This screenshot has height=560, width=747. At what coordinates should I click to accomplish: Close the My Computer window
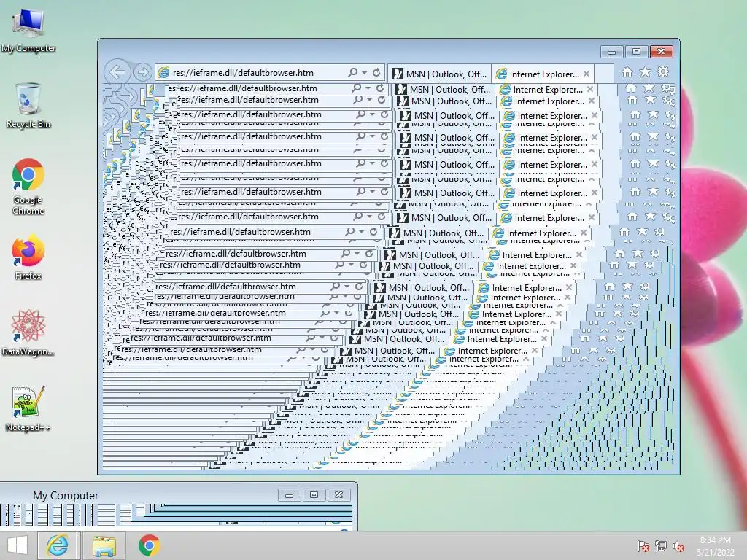338,495
